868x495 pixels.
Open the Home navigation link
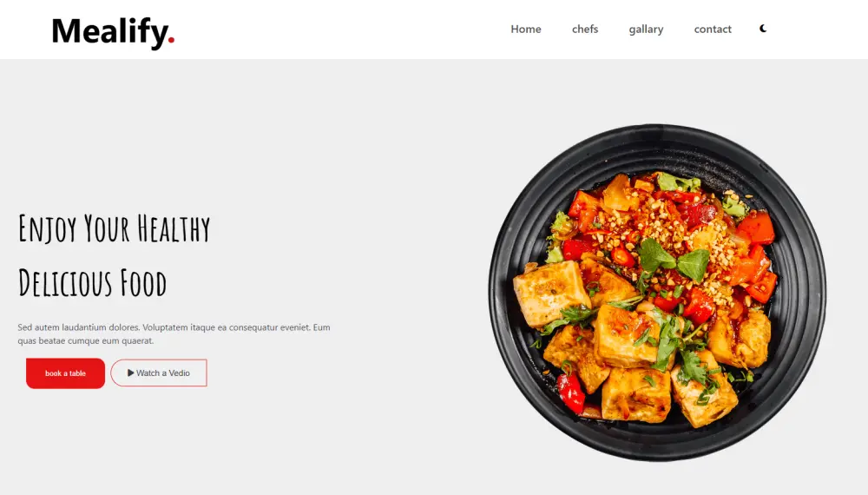coord(525,29)
